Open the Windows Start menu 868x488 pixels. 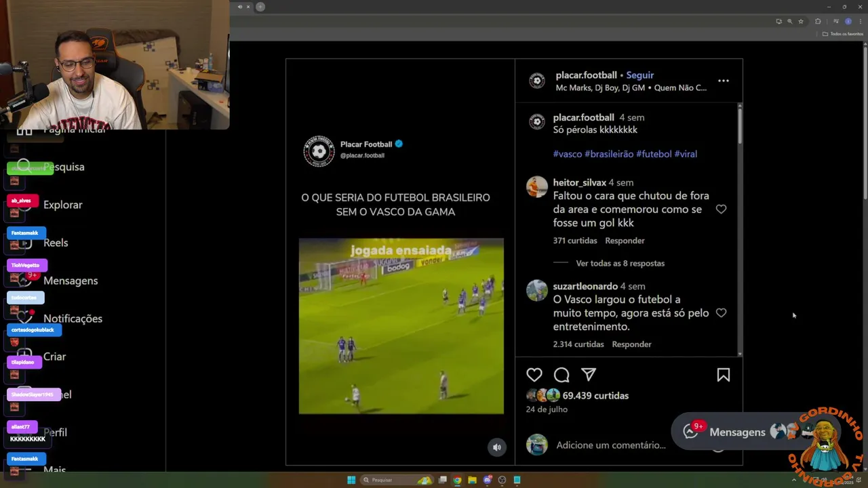click(x=351, y=480)
